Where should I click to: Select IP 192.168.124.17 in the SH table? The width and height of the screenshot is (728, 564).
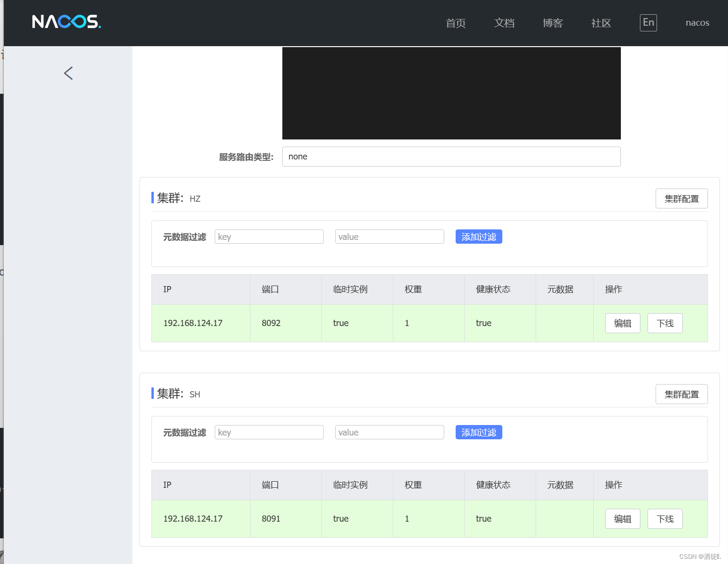point(193,519)
